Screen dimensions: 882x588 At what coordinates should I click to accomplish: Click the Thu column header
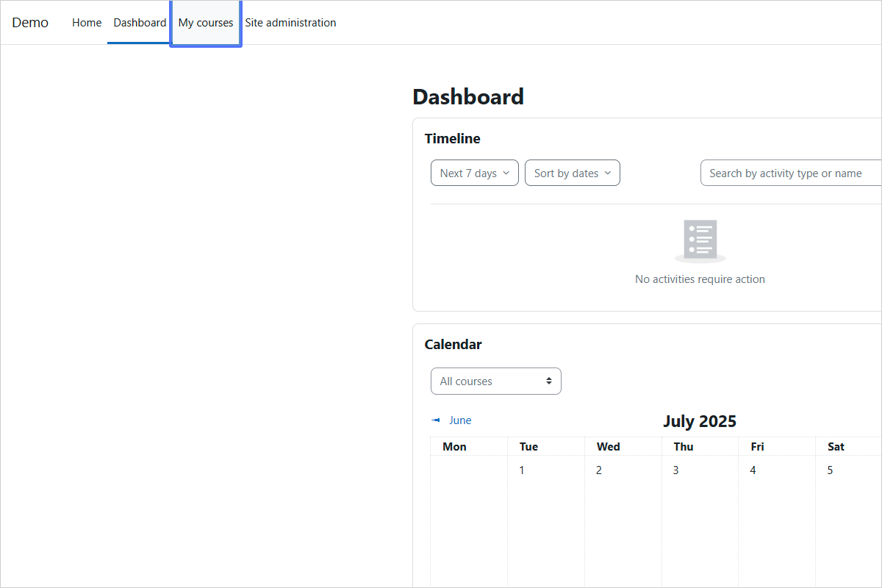pos(684,447)
